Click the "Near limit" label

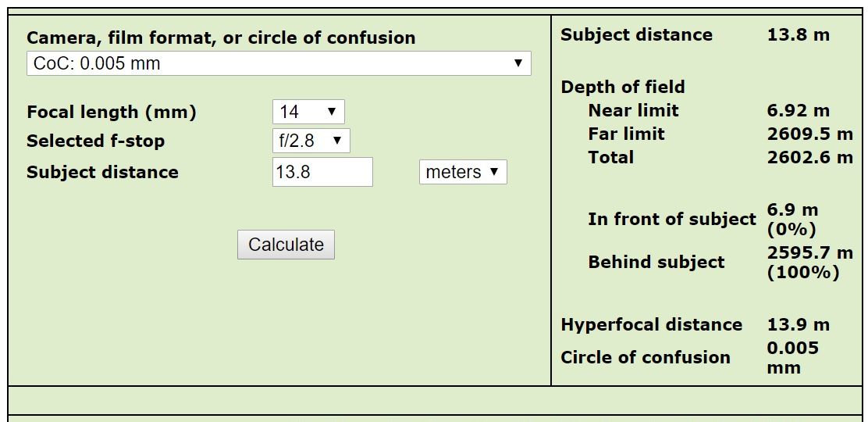(633, 110)
